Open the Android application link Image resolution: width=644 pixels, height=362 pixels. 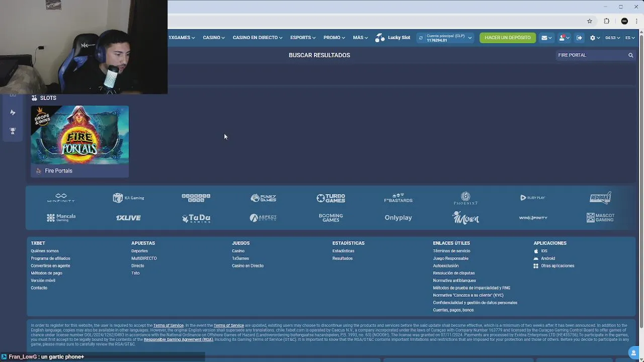[544, 258]
